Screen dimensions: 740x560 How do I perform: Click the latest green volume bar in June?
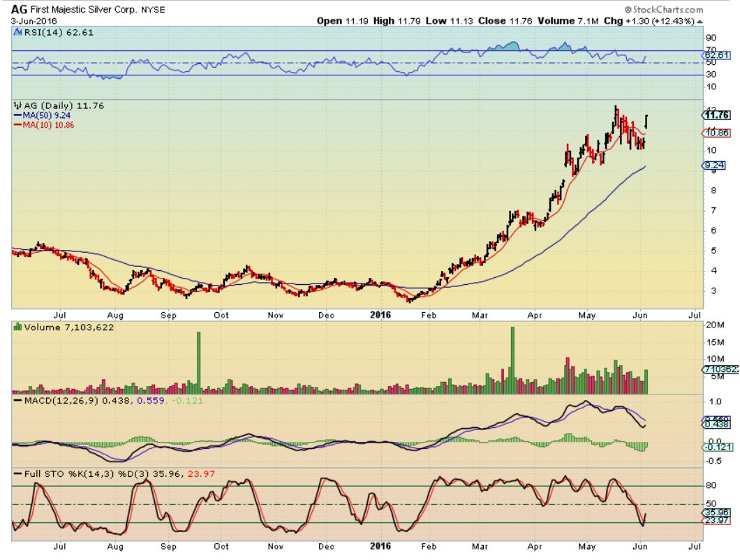pyautogui.click(x=646, y=381)
